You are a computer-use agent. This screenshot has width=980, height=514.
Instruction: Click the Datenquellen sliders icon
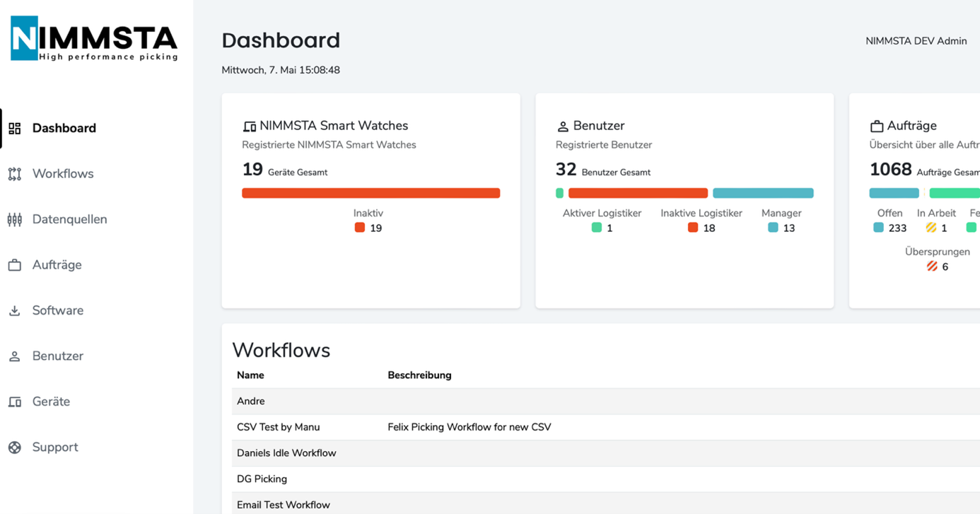coord(14,219)
